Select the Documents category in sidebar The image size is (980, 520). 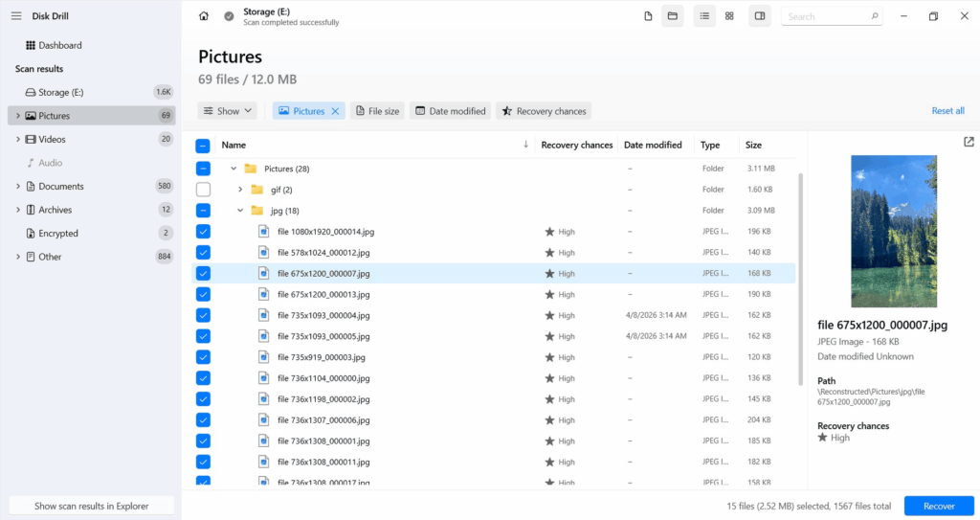point(91,186)
